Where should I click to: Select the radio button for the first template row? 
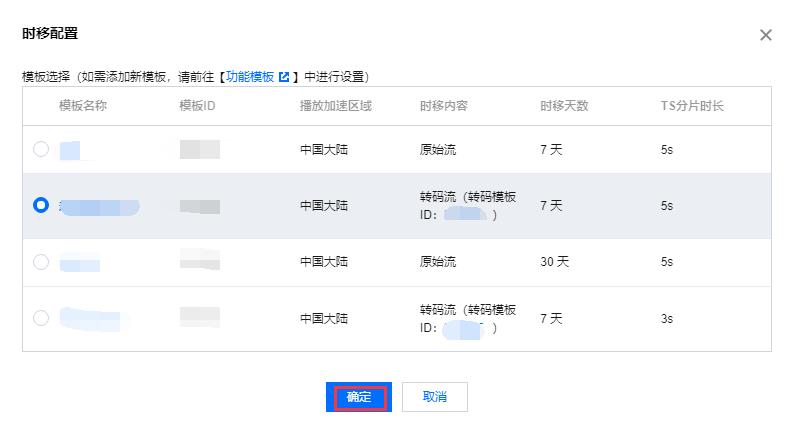point(41,149)
